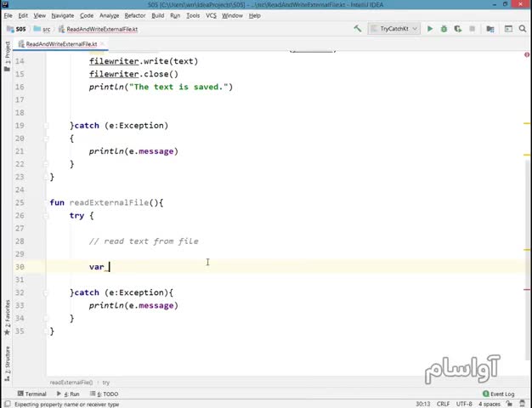Toggle the Project tool window sidebar
Image resolution: width=532 pixels, height=408 pixels.
coord(7,54)
